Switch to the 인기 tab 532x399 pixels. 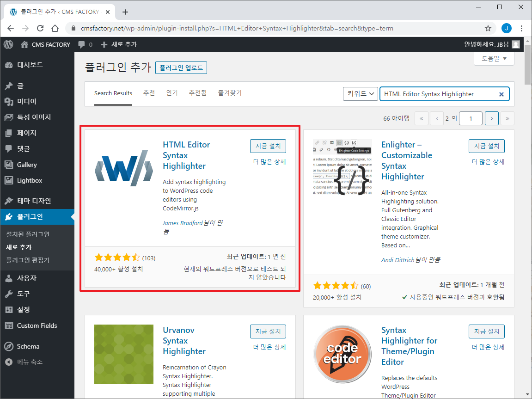172,93
